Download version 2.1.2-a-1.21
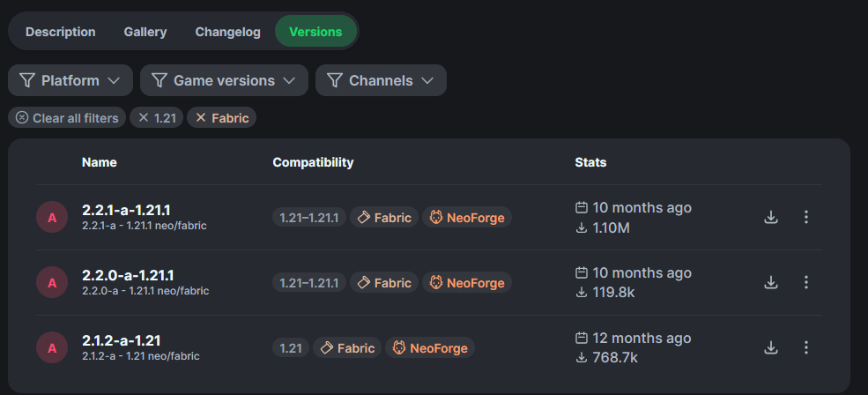This screenshot has height=395, width=868. (x=771, y=347)
